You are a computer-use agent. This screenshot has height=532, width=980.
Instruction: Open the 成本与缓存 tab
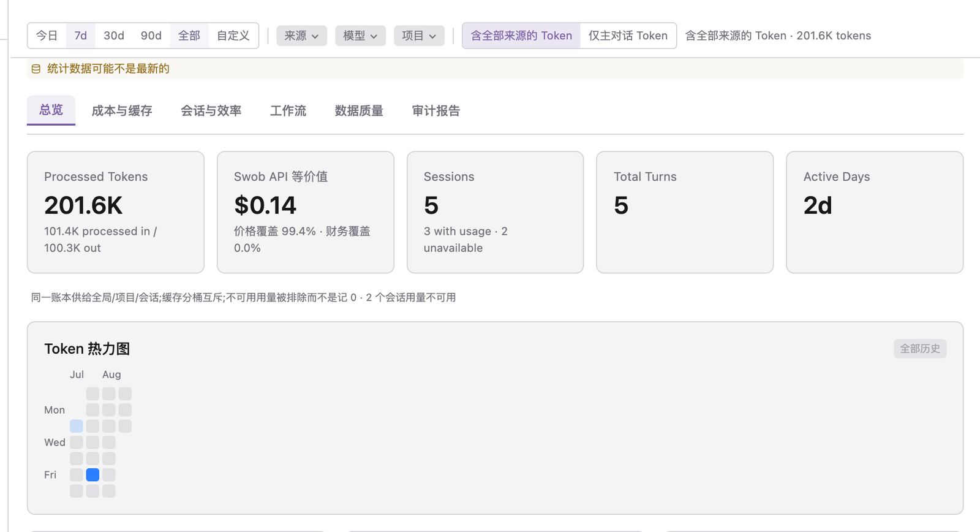click(x=122, y=111)
